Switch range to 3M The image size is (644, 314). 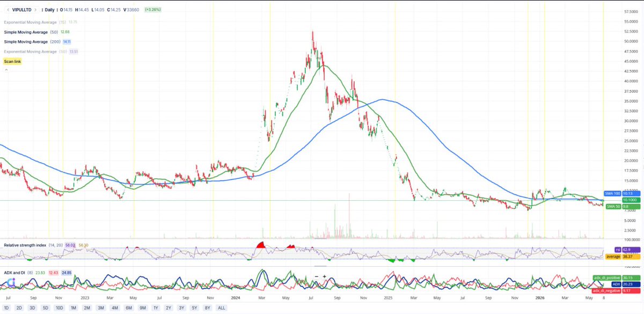pyautogui.click(x=101, y=308)
